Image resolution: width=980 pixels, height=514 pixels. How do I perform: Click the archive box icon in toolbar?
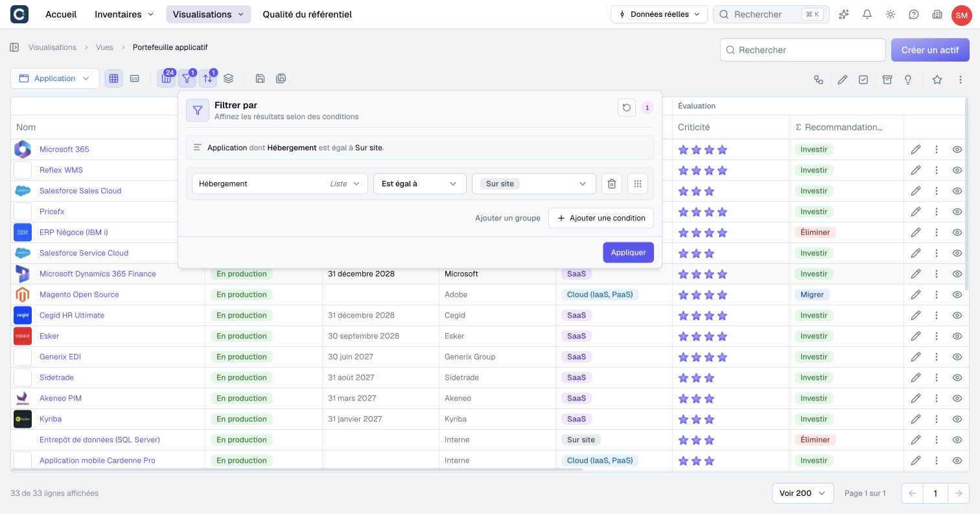pos(887,79)
